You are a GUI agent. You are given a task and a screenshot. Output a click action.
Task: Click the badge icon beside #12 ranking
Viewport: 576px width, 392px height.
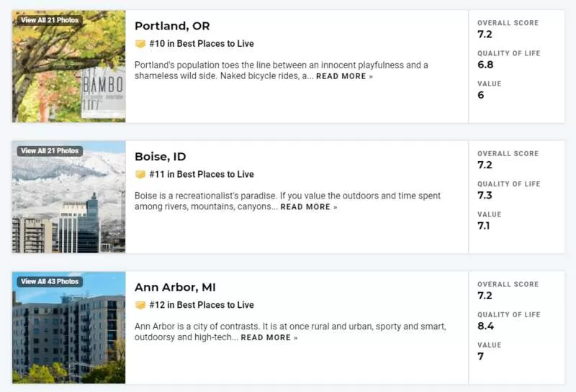coord(140,305)
